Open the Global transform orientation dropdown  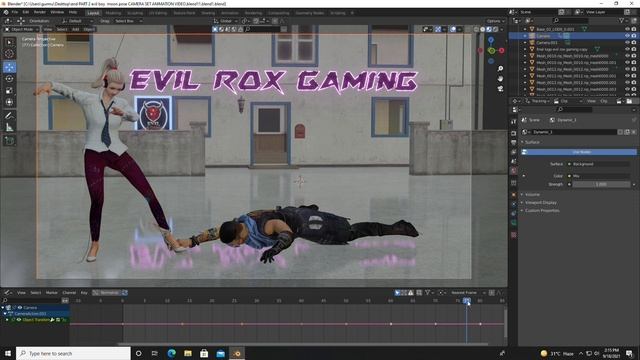click(226, 21)
